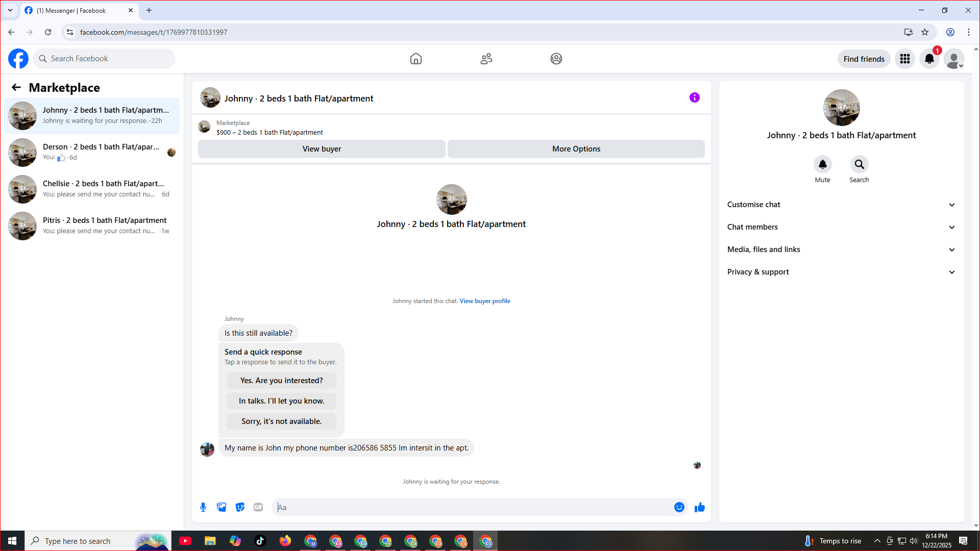The image size is (980, 551).
Task: Click the message text input field
Action: 472,507
